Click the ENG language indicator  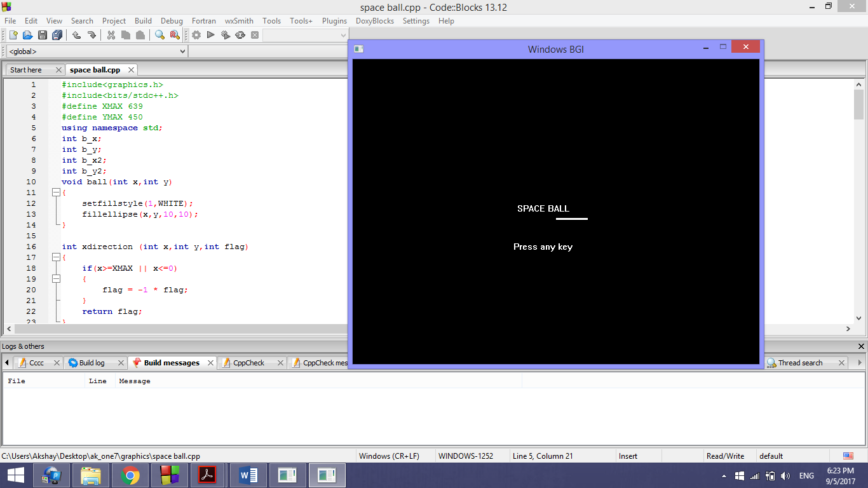coord(806,475)
